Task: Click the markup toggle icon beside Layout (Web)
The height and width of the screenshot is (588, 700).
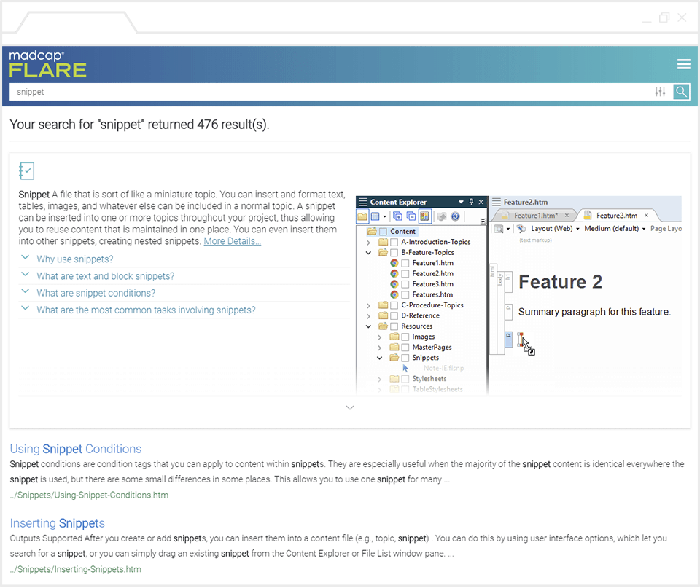Action: pos(521,229)
